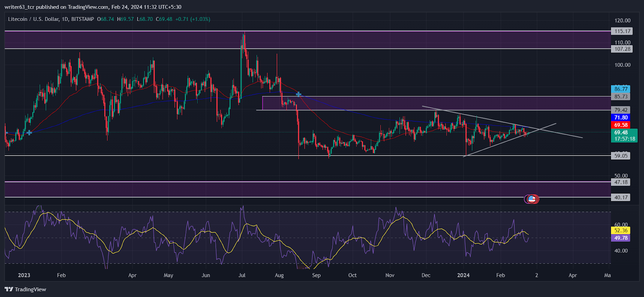Click the 100.00 price scale value
This screenshot has height=297, width=644.
tap(622, 65)
